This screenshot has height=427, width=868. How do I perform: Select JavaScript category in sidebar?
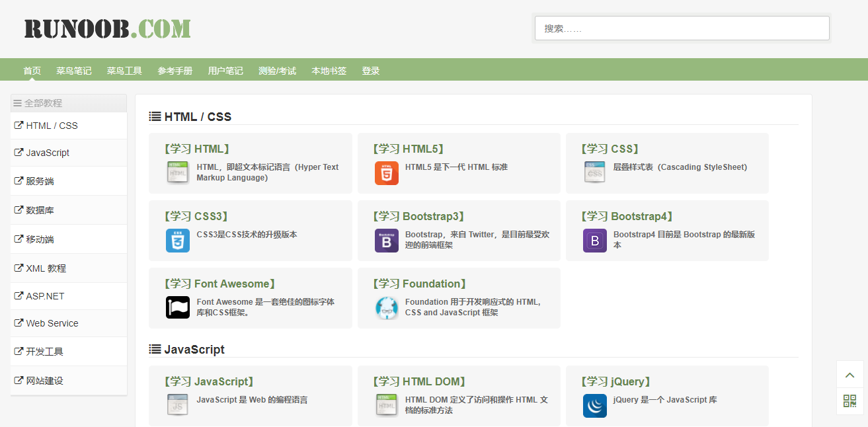tap(69, 153)
